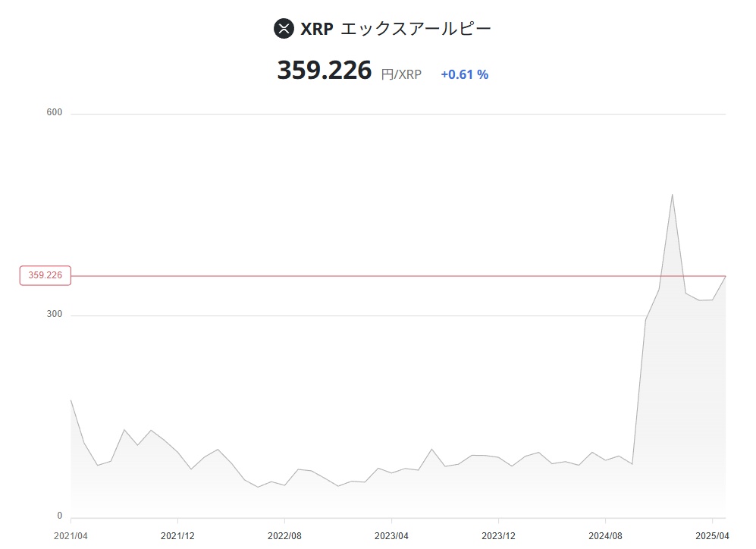Select the 2021/12 date axis label
Viewport: 756px width, 549px height.
coord(178,536)
